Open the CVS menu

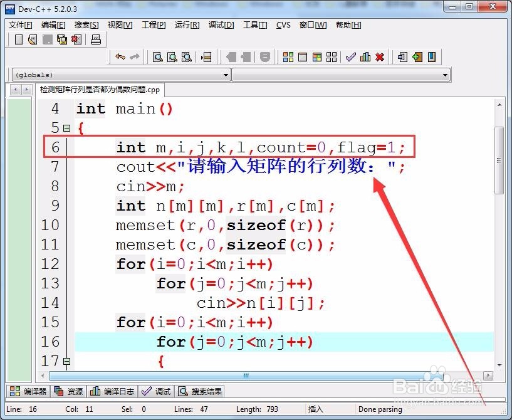pos(283,25)
